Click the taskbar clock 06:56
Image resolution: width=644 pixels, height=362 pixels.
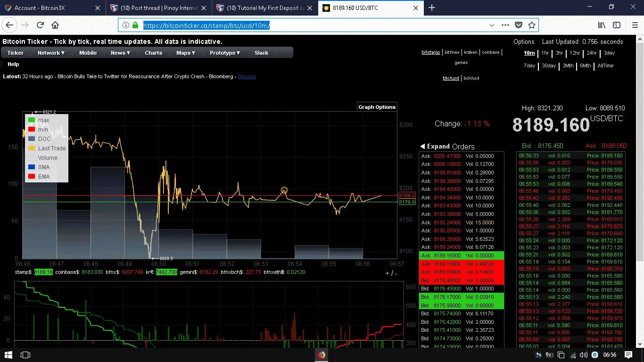click(x=610, y=355)
